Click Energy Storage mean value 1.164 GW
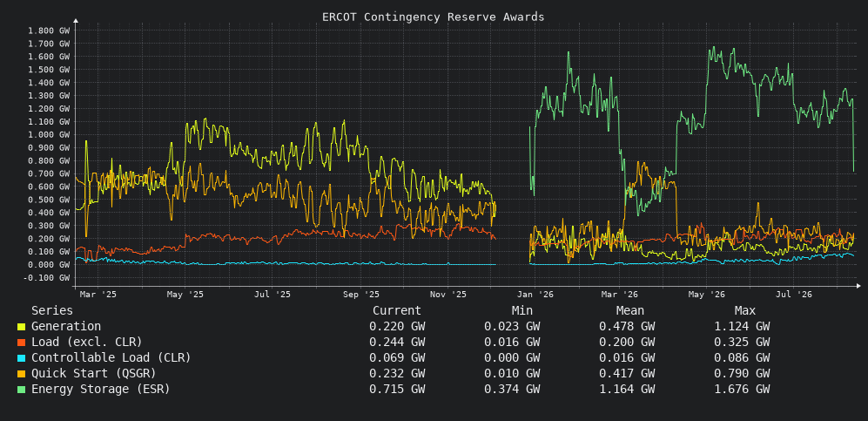Image resolution: width=868 pixels, height=421 pixels. point(627,389)
